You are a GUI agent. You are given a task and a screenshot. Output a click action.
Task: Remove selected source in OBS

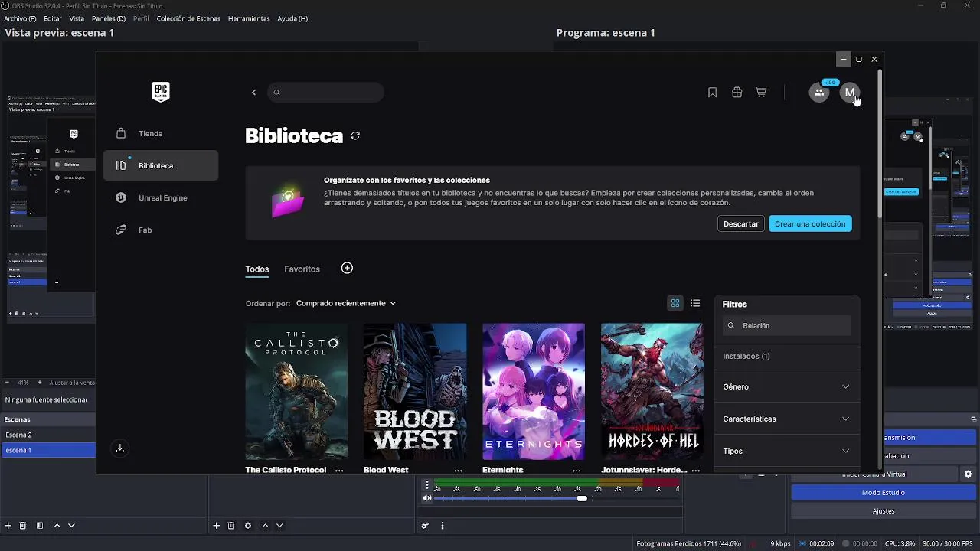click(231, 526)
